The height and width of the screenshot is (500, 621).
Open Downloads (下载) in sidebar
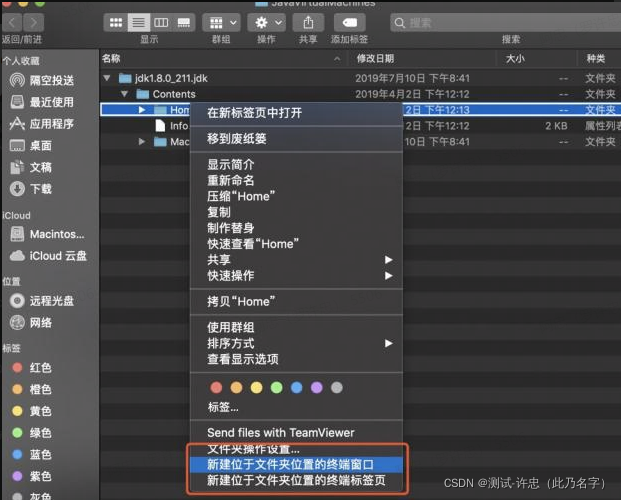click(31, 189)
